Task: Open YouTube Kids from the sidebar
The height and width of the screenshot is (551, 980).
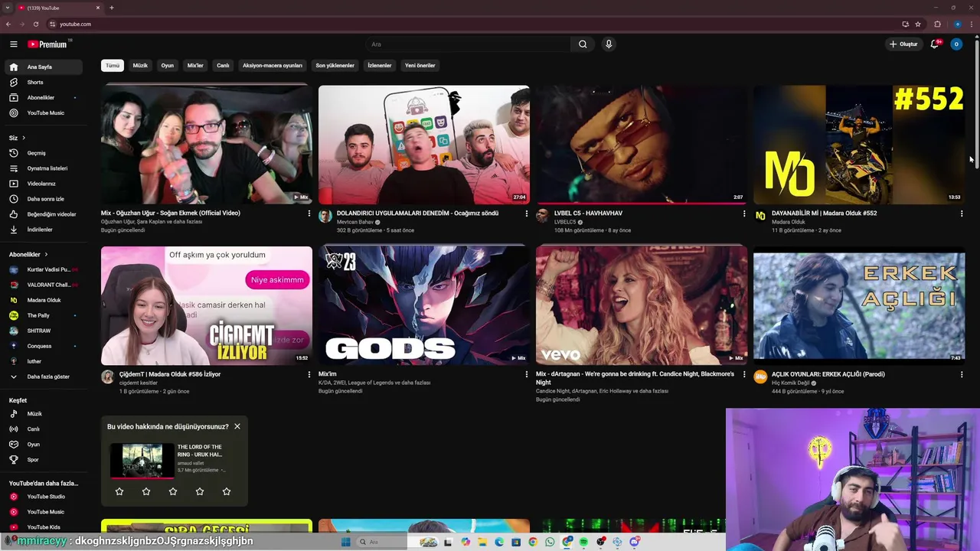Action: 43,527
